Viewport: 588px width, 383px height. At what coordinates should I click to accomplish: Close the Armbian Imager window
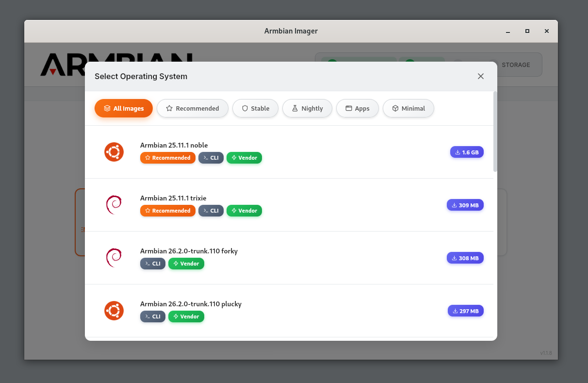[x=547, y=31]
